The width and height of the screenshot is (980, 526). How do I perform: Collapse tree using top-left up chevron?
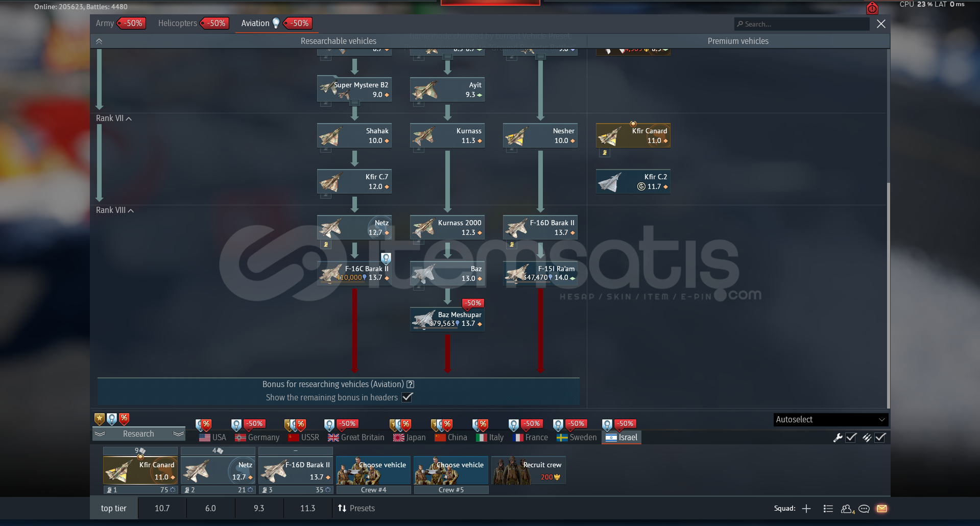pos(99,41)
